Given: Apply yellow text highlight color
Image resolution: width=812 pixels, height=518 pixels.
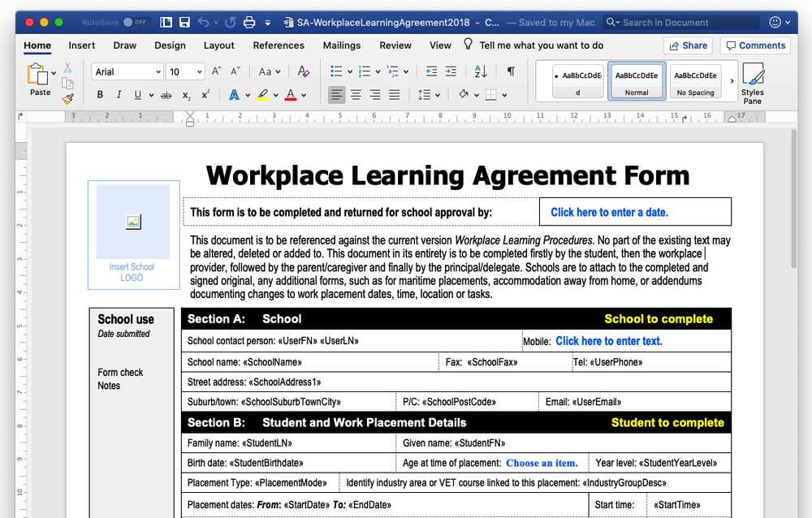Looking at the screenshot, I should [262, 95].
